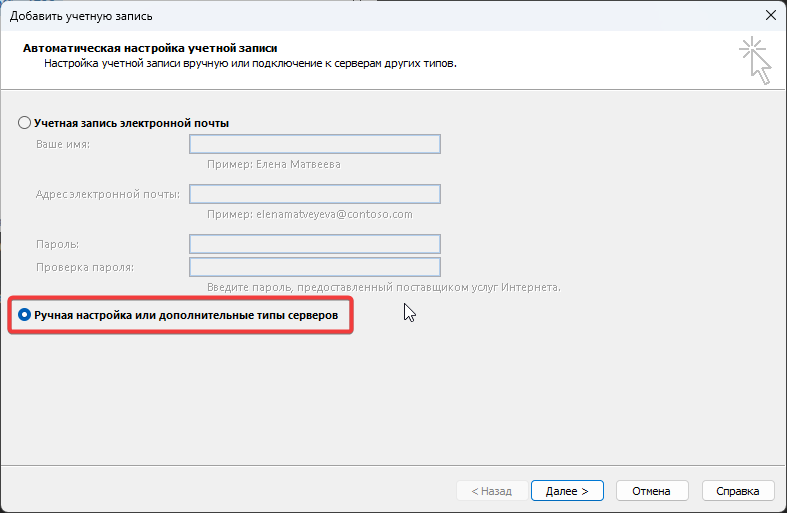The width and height of the screenshot is (787, 513).
Task: Click the elenamatveyeva@contoso.com example text
Action: click(309, 214)
